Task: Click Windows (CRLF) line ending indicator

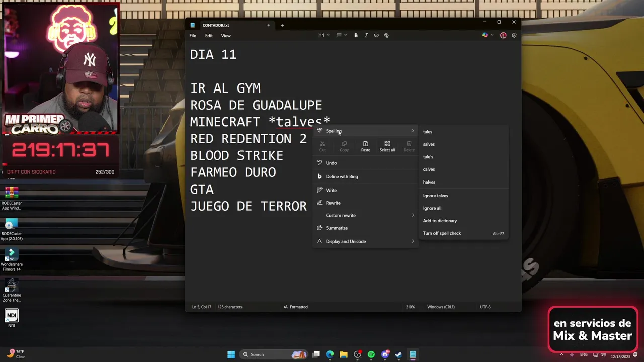Action: click(441, 307)
